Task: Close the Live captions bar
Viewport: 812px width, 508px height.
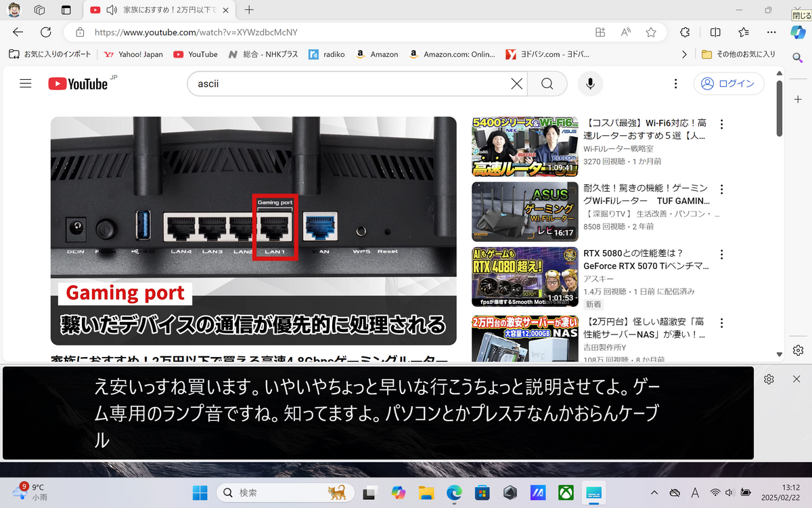Action: pos(796,379)
